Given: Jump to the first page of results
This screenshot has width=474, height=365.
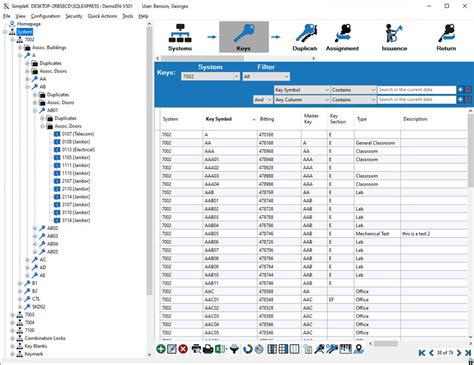Looking at the screenshot, I should pyautogui.click(x=422, y=353).
